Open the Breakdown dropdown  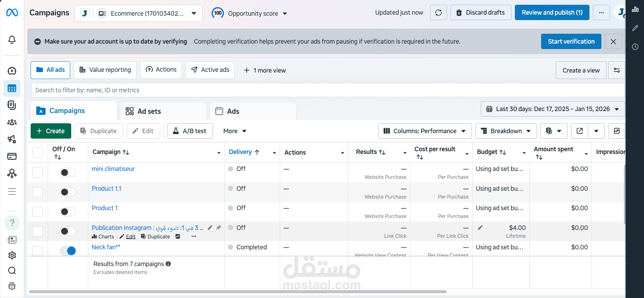pos(506,131)
